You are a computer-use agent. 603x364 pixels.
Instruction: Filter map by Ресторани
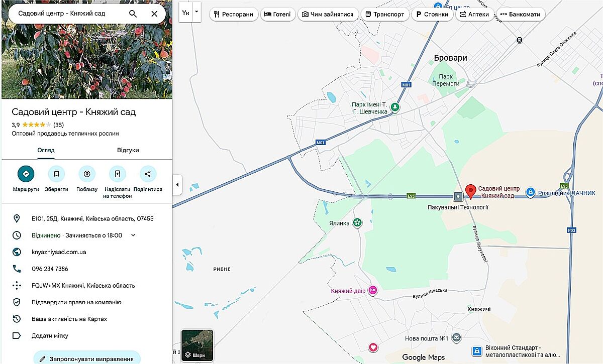click(234, 14)
